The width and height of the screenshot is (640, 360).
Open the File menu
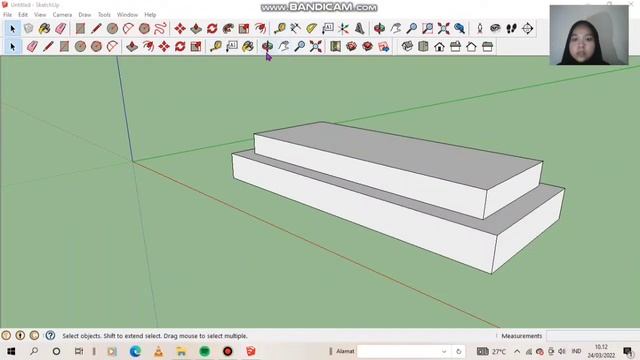tap(7, 15)
